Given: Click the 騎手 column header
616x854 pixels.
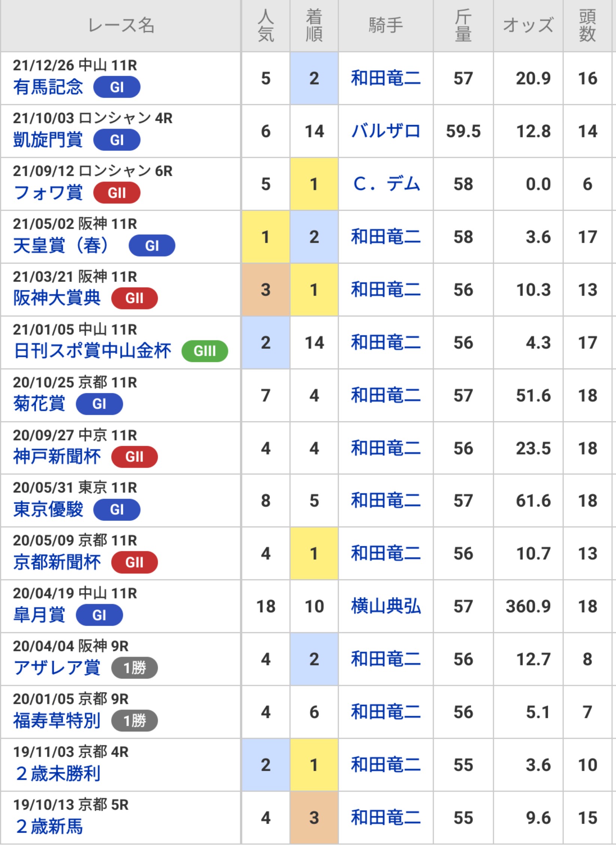Looking at the screenshot, I should coord(386,25).
